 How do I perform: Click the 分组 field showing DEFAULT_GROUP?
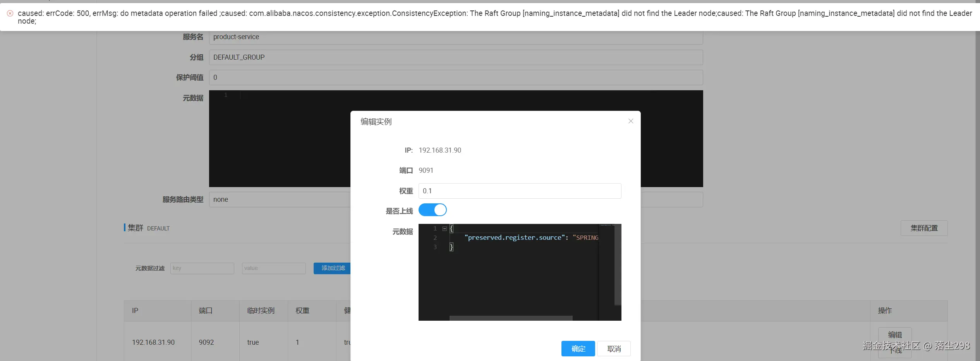point(456,57)
